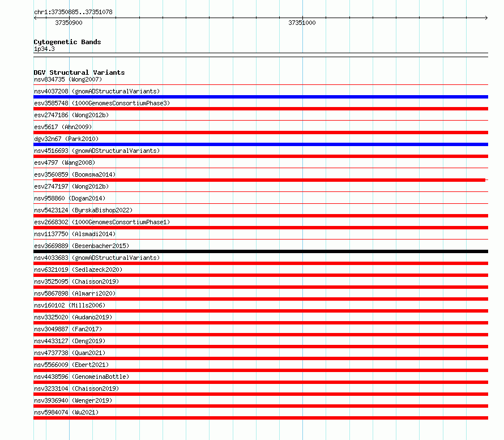
Task: Open variant esv2747186 (Wong2012b)
Action: click(x=71, y=115)
